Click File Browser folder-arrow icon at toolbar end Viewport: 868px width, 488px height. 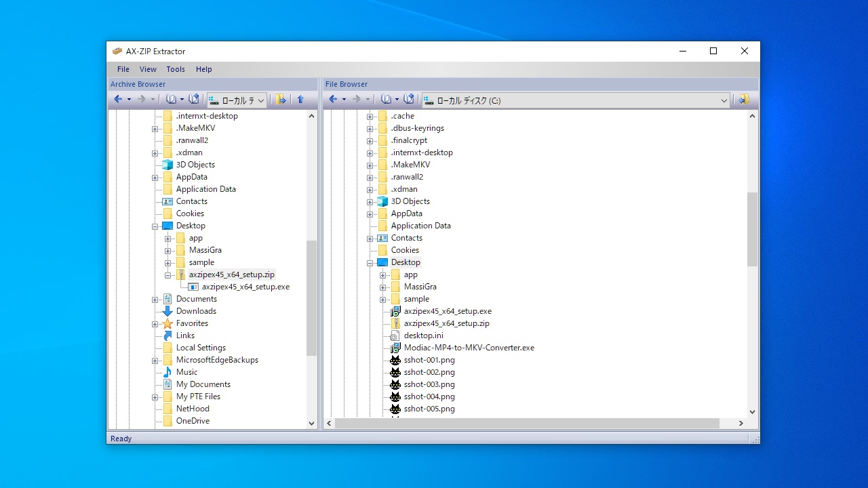pyautogui.click(x=744, y=100)
